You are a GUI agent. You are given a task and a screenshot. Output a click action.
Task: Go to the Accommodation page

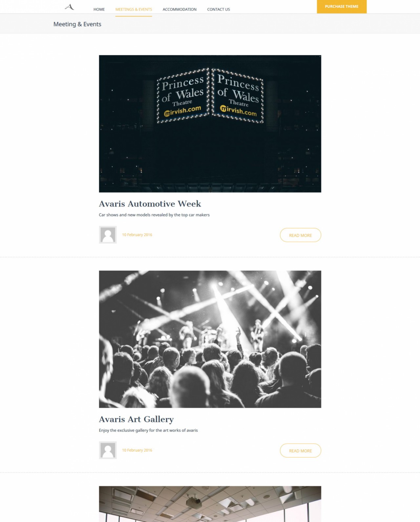tap(179, 9)
